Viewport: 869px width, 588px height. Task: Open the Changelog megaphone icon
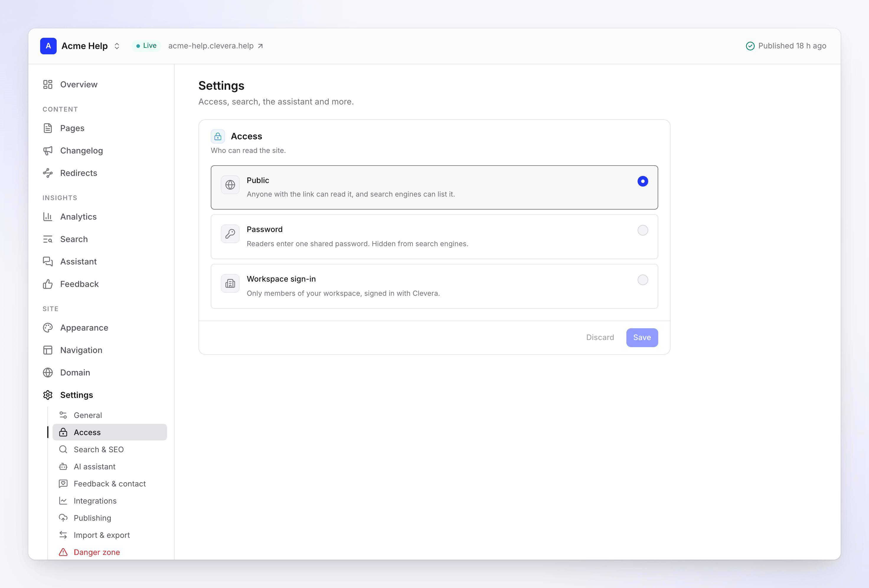click(48, 151)
